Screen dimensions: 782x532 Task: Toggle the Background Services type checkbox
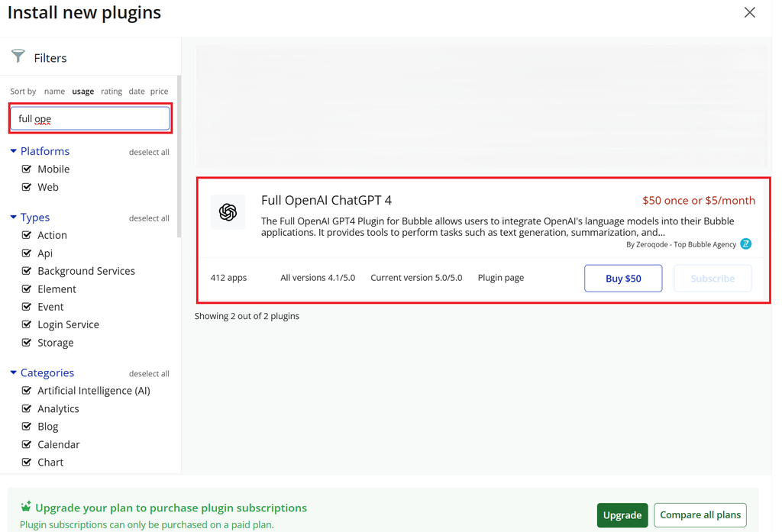(x=27, y=271)
